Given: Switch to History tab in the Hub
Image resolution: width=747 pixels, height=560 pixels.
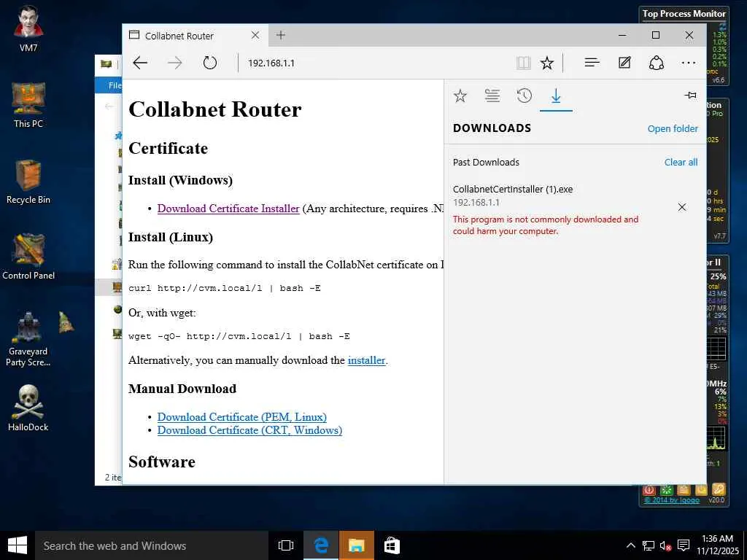Looking at the screenshot, I should [x=524, y=96].
